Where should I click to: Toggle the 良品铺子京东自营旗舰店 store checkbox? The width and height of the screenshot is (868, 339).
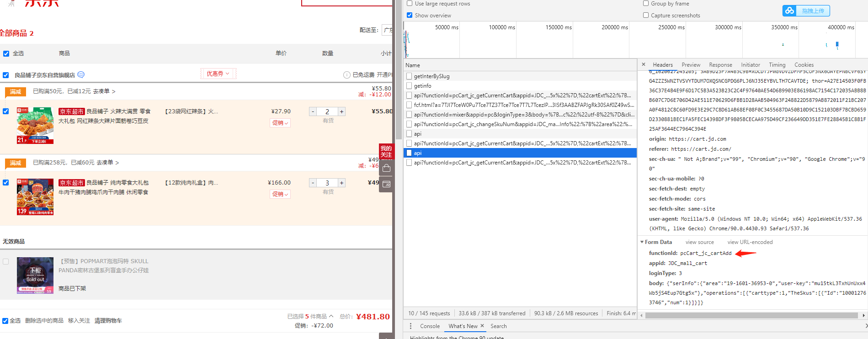coord(6,75)
